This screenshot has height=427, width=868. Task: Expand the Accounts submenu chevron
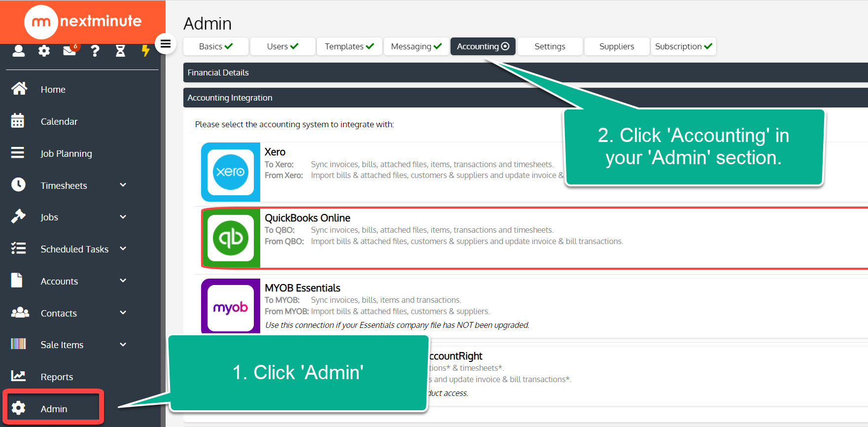(x=123, y=281)
